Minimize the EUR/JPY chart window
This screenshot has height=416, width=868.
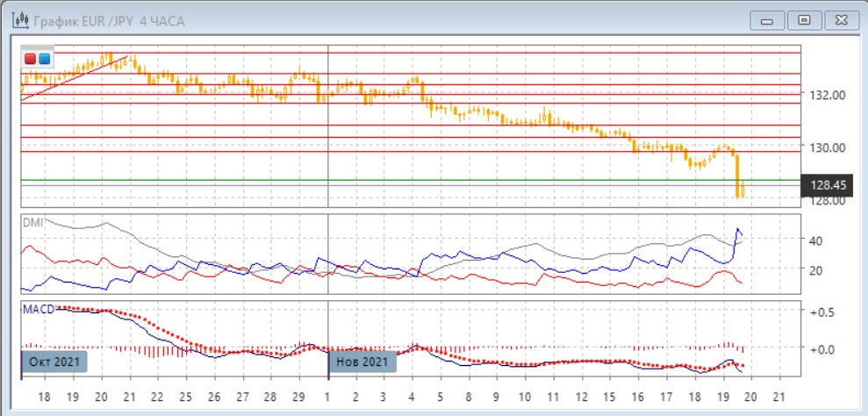click(771, 19)
